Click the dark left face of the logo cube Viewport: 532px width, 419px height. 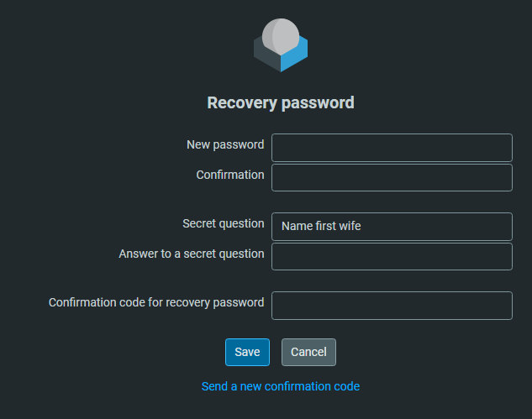coord(267,56)
